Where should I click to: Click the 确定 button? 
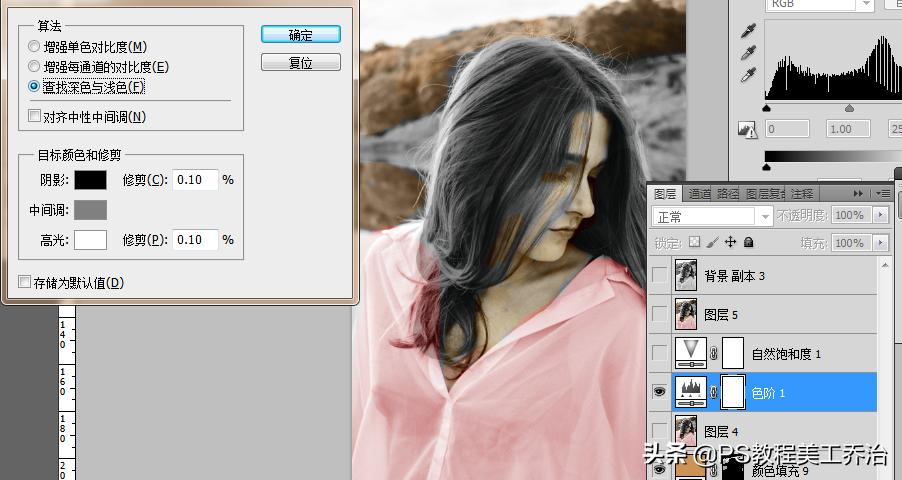[x=301, y=35]
